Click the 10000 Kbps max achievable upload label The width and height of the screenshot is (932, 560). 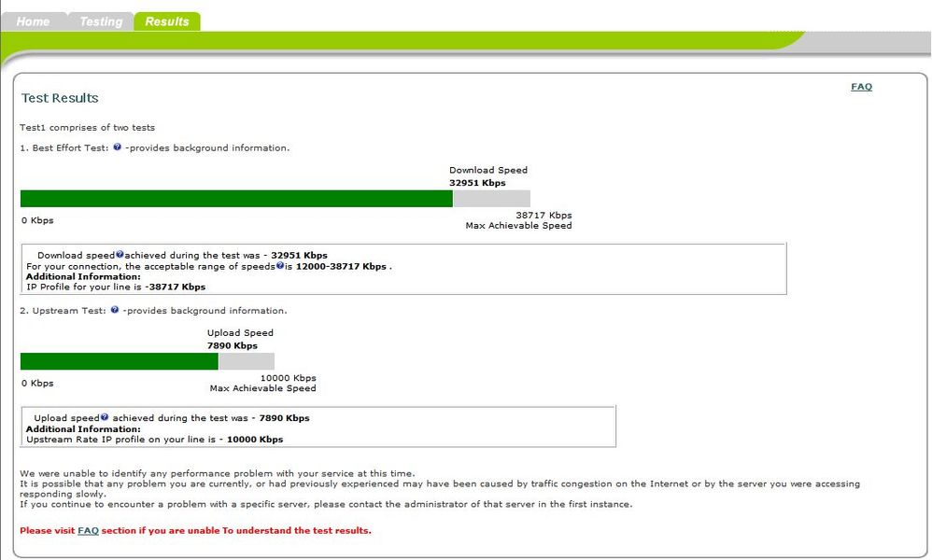click(x=289, y=378)
